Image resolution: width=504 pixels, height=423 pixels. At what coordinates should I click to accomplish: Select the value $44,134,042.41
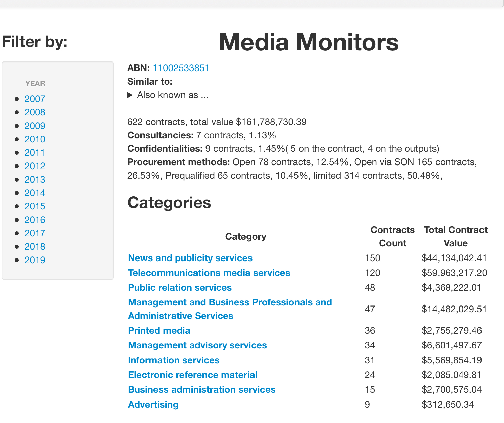[454, 258]
